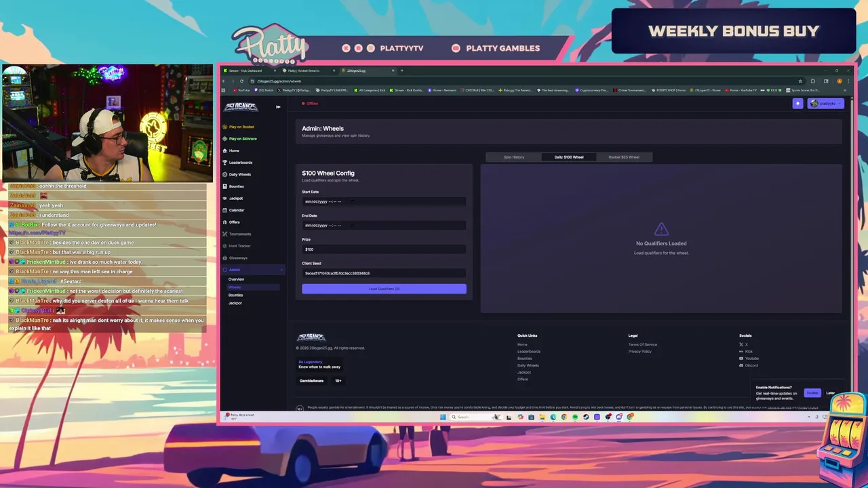Click the Prize field showing $100
Screen dimensions: 868x488
384,249
